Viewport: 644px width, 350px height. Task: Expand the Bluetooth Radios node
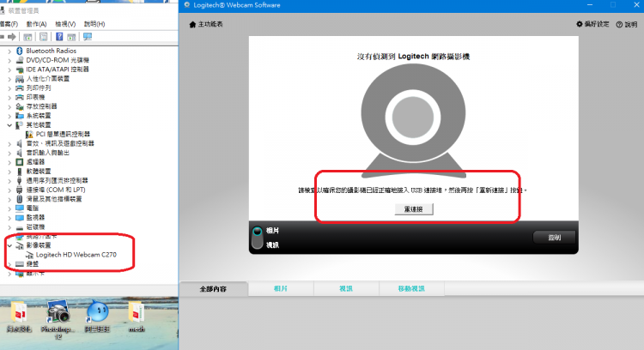[x=9, y=51]
